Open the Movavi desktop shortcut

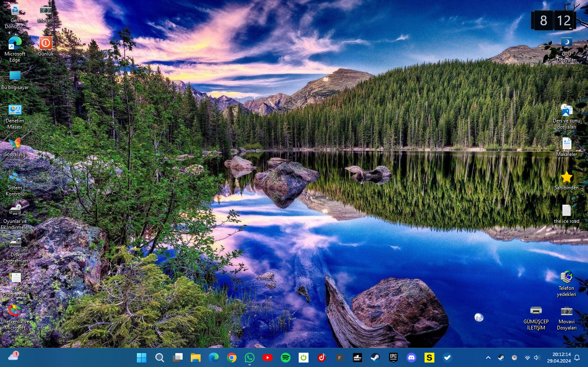[45, 13]
